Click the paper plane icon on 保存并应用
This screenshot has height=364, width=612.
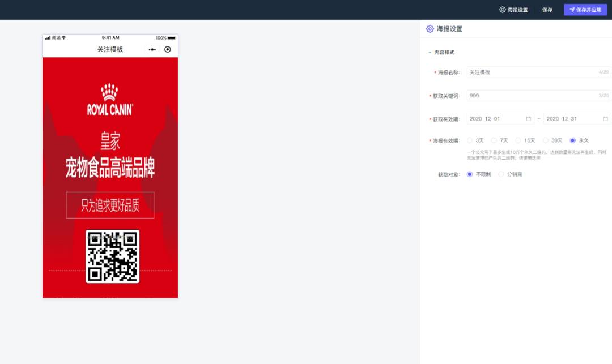click(x=572, y=10)
